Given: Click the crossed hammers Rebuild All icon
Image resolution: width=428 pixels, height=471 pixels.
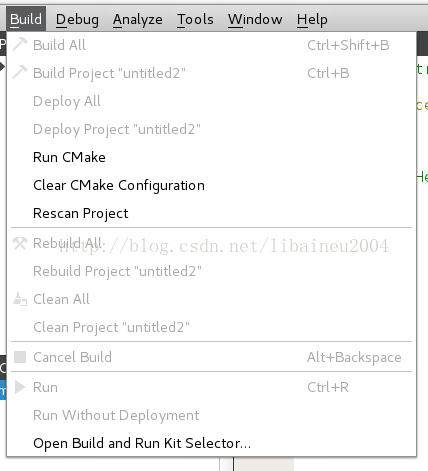Looking at the screenshot, I should 20,243.
